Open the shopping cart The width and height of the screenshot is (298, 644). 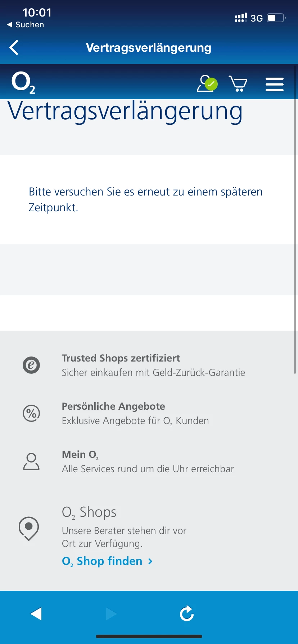click(x=238, y=84)
